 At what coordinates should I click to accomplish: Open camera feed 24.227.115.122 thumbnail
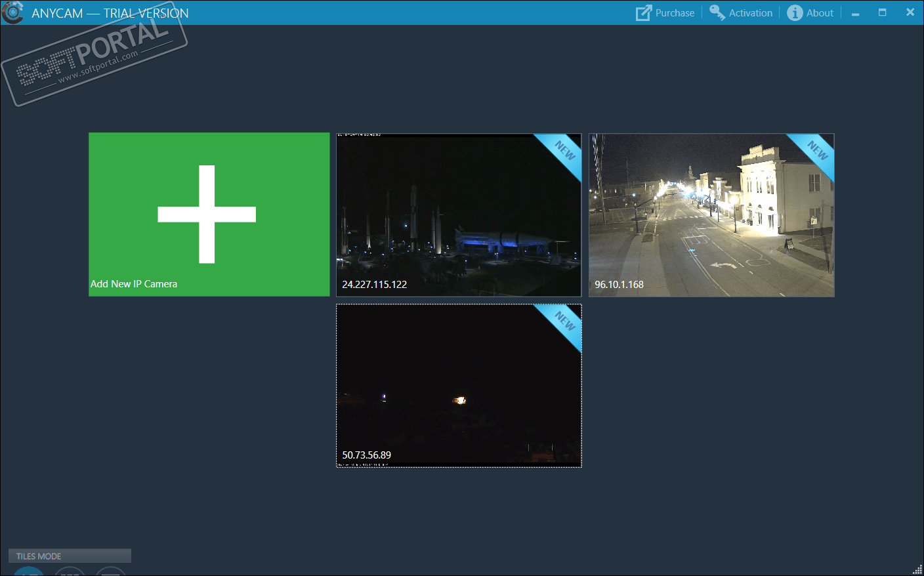click(x=459, y=215)
